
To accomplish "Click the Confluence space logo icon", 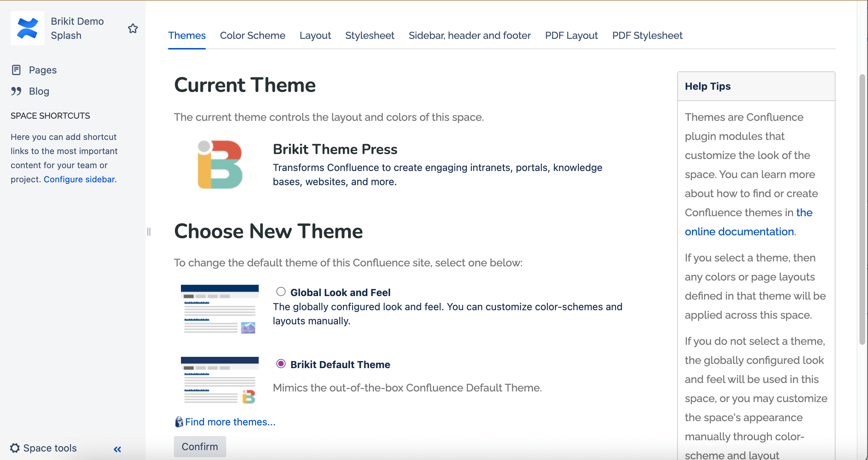I will click(28, 28).
